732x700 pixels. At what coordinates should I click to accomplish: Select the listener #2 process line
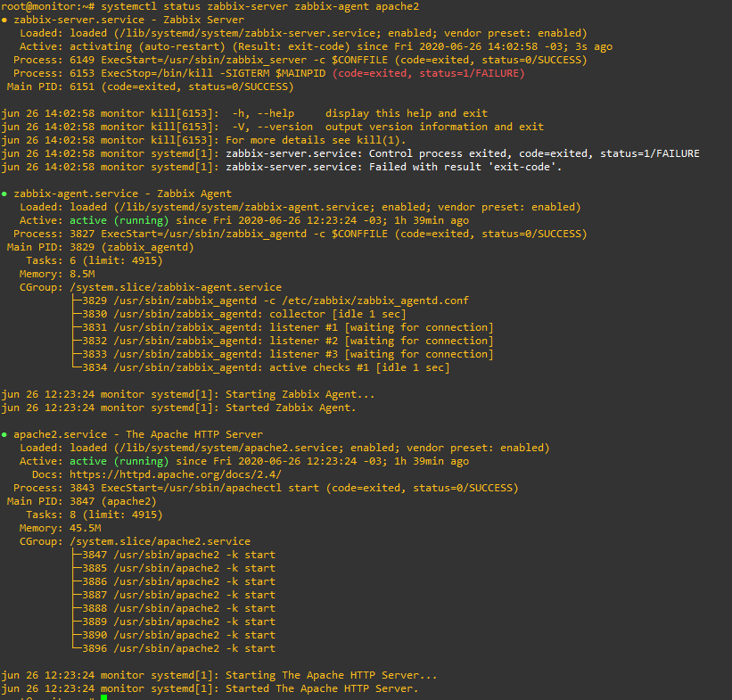pyautogui.click(x=285, y=341)
